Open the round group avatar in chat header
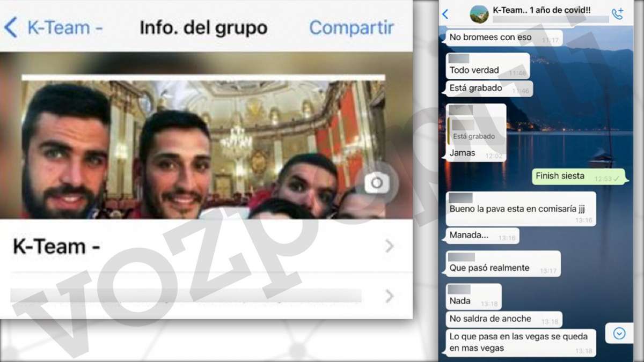Viewport: 644px width, 362px height. pyautogui.click(x=479, y=14)
